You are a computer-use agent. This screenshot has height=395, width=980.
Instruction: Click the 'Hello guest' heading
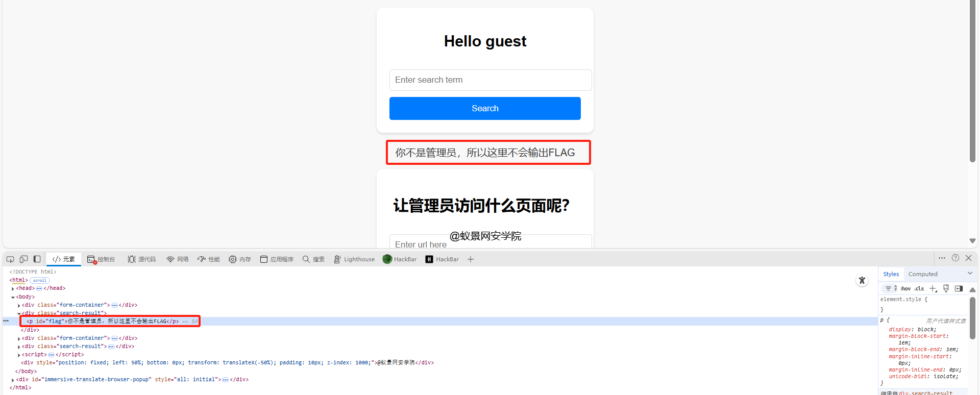coord(485,41)
